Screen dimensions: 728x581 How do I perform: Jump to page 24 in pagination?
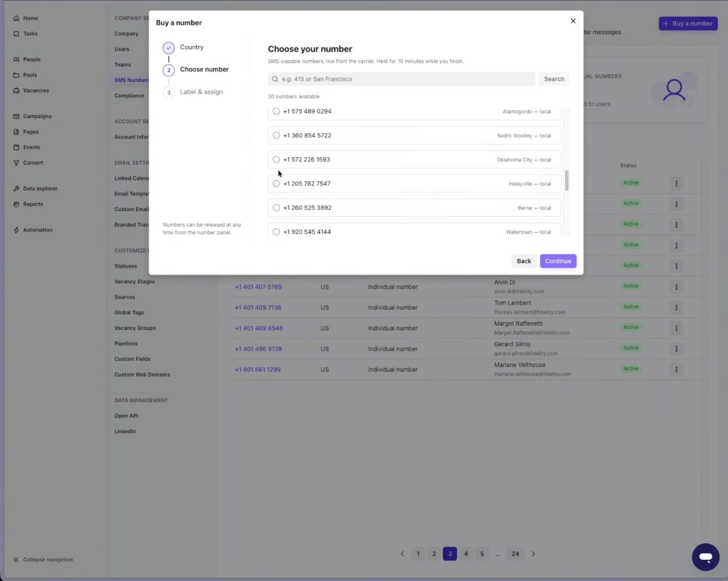click(x=515, y=554)
